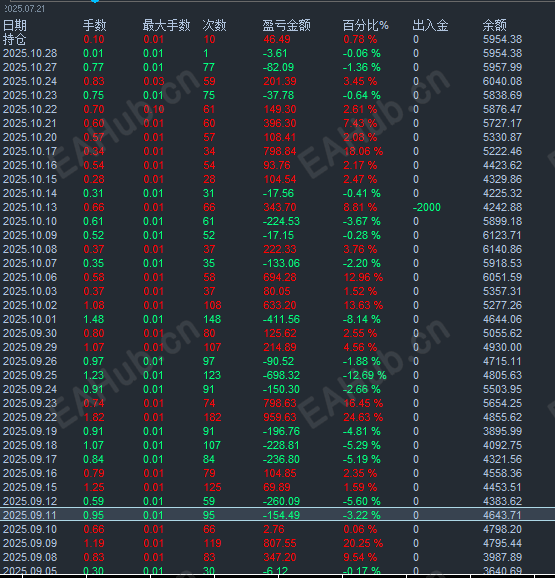Click trade count 108 on 2025.10.02

coord(213,306)
